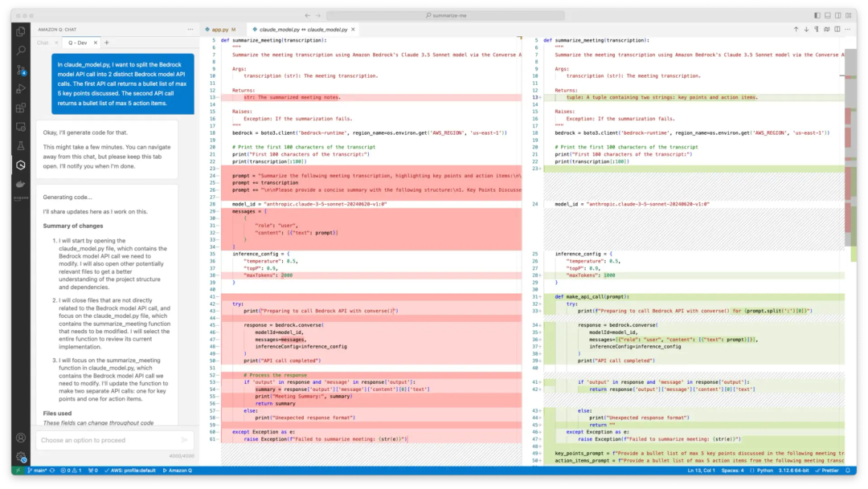Open notifications bell in status bar
Screen dimensions: 868x489
click(848, 471)
